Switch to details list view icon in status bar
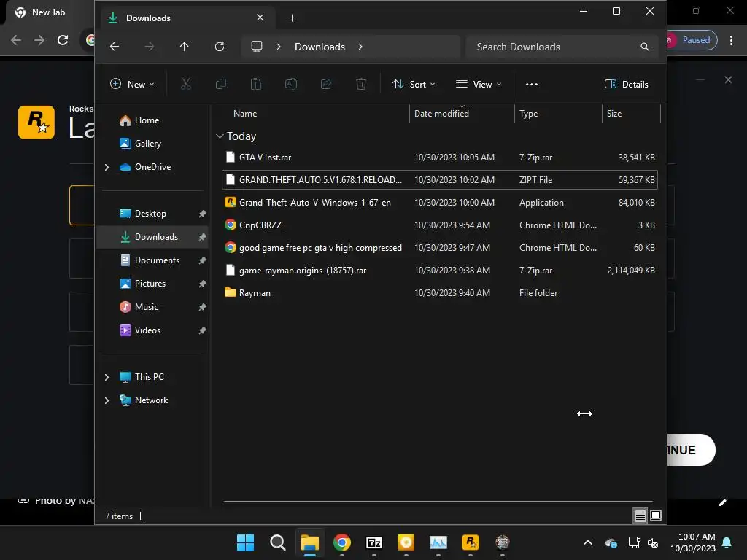This screenshot has height=560, width=747. point(640,516)
